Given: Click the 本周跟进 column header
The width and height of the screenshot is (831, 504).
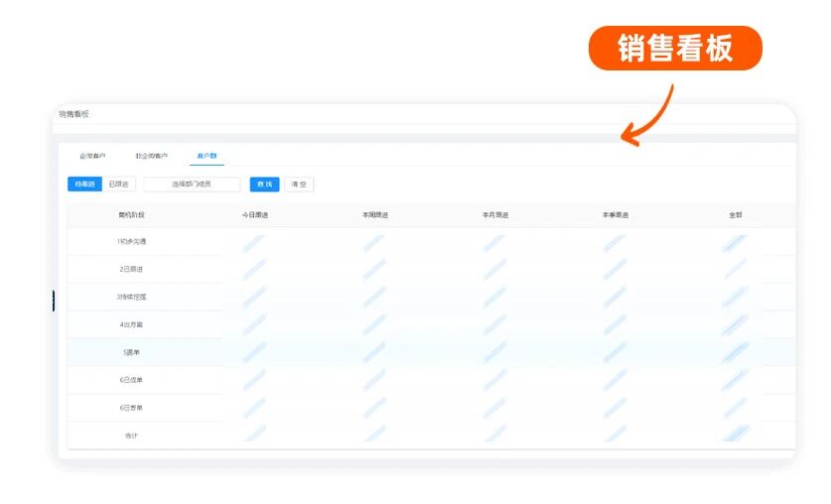Looking at the screenshot, I should [374, 215].
